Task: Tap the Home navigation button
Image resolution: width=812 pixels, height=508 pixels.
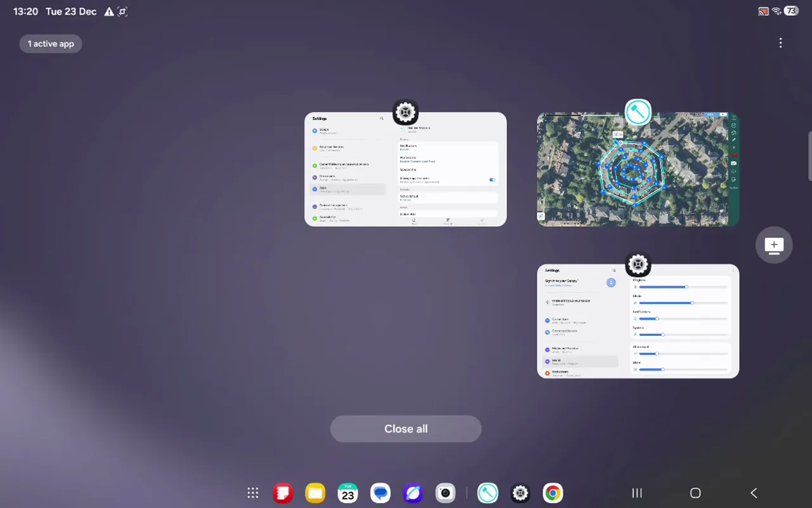Action: [x=695, y=493]
